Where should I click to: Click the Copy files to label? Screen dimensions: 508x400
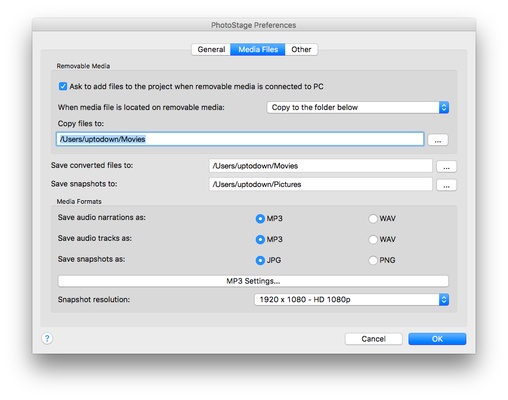tap(81, 124)
